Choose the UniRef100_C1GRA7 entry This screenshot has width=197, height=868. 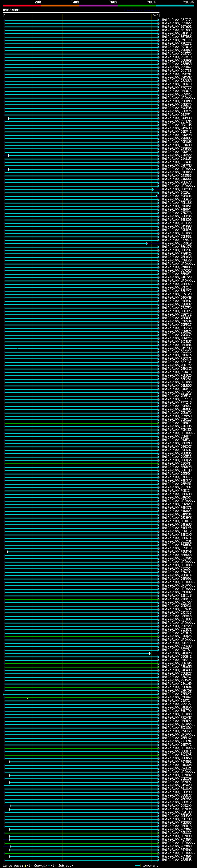pyautogui.click(x=176, y=301)
